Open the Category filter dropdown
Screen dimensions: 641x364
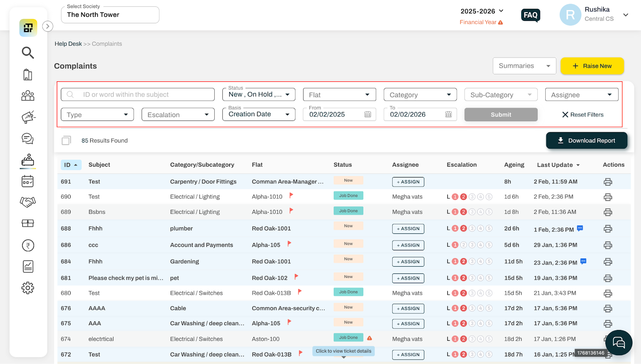[x=420, y=95]
